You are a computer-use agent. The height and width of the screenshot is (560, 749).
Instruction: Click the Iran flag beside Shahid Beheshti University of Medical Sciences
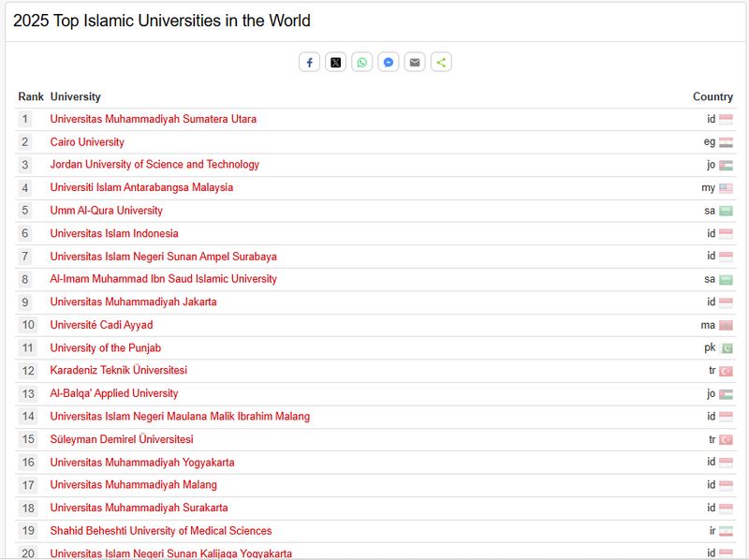click(726, 531)
